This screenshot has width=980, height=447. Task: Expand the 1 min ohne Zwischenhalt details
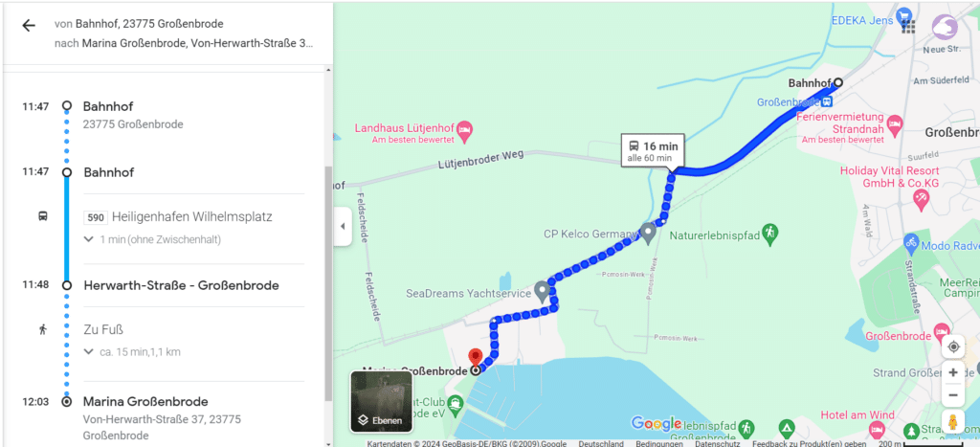point(153,239)
